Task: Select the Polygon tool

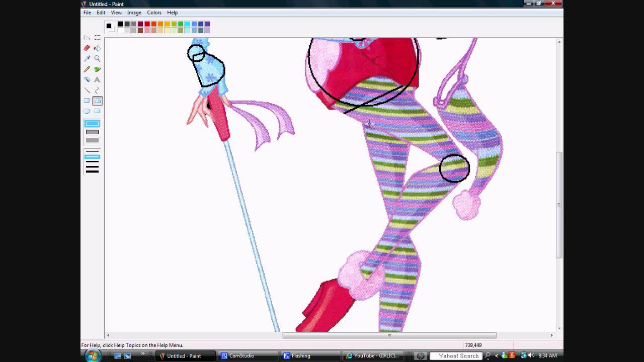Action: click(97, 101)
